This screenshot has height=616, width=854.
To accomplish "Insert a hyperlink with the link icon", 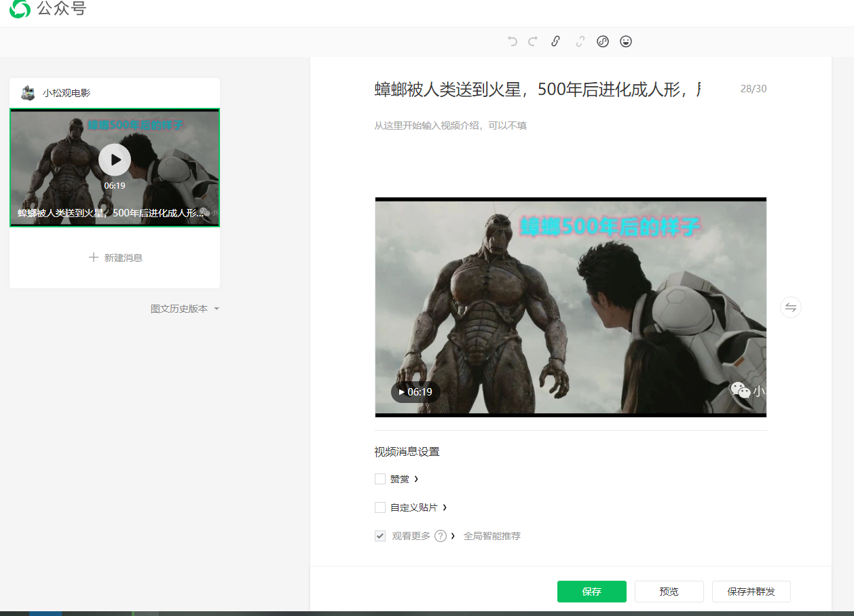I will pos(555,41).
